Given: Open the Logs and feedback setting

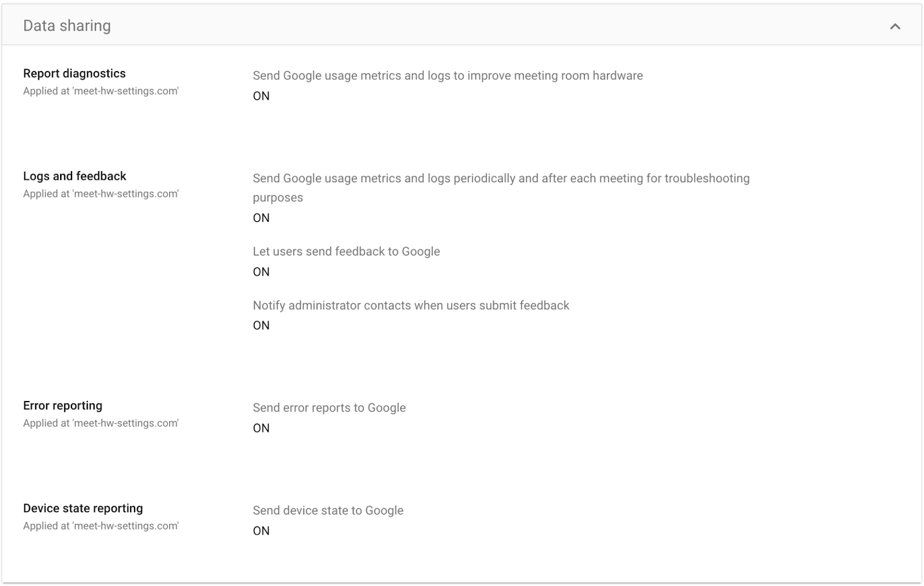Looking at the screenshot, I should (74, 176).
